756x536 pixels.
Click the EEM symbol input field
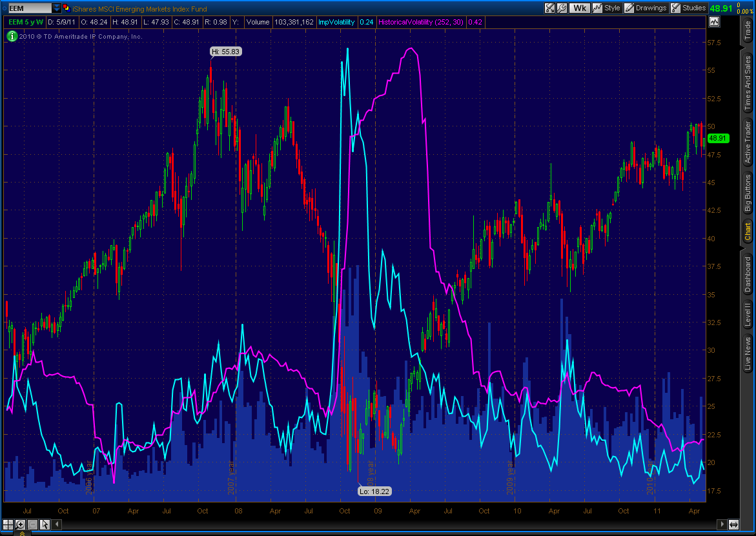click(30, 8)
